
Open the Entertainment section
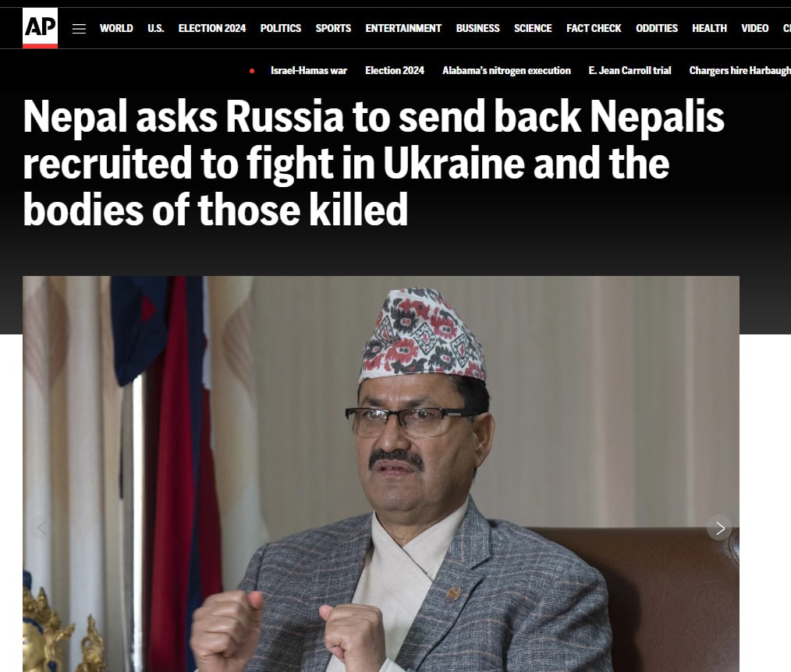[403, 28]
